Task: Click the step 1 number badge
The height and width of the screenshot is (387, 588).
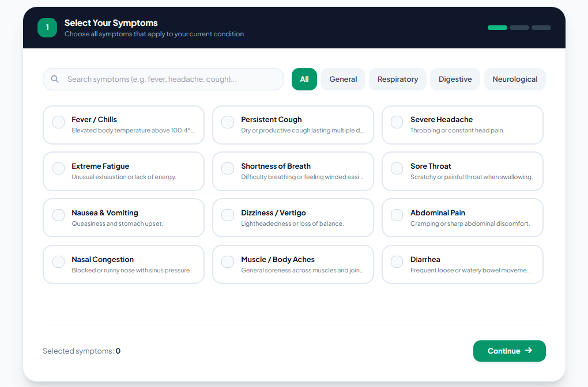Action: [47, 28]
